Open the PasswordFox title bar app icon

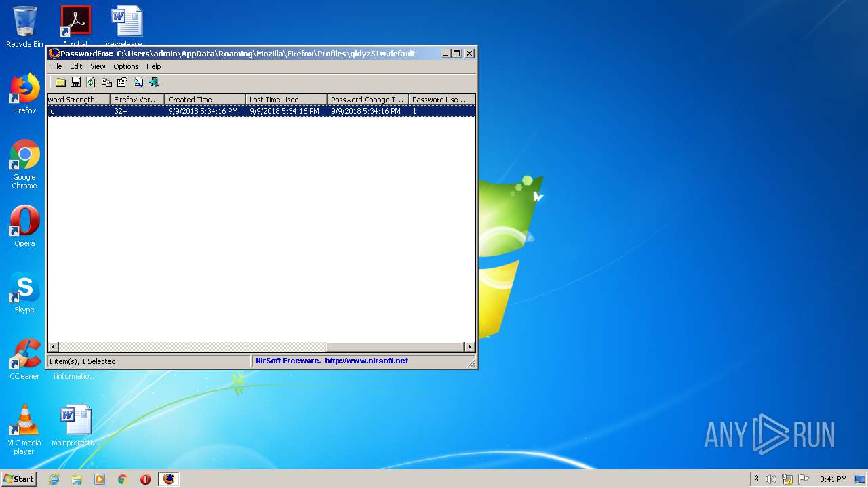click(54, 54)
